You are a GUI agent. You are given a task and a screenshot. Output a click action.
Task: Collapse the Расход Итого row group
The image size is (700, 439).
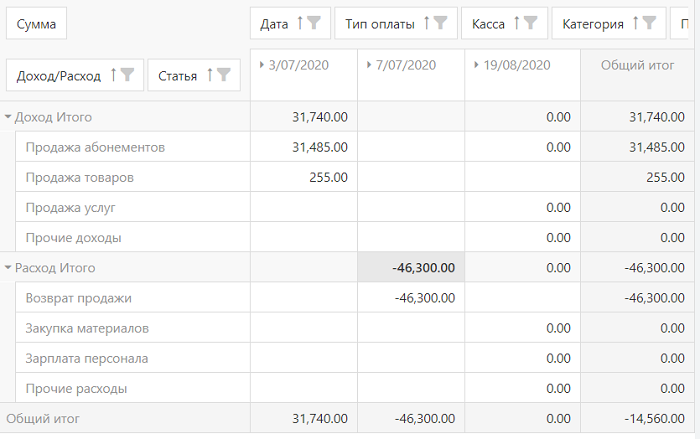coord(8,268)
